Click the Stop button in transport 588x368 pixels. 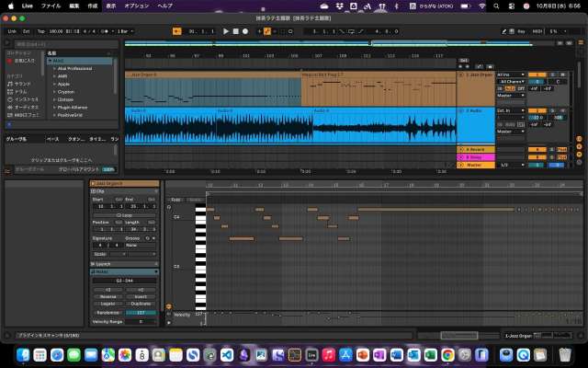click(236, 31)
